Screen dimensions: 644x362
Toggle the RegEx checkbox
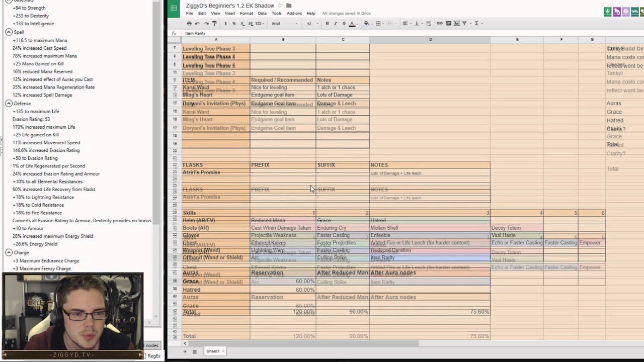tap(145, 356)
